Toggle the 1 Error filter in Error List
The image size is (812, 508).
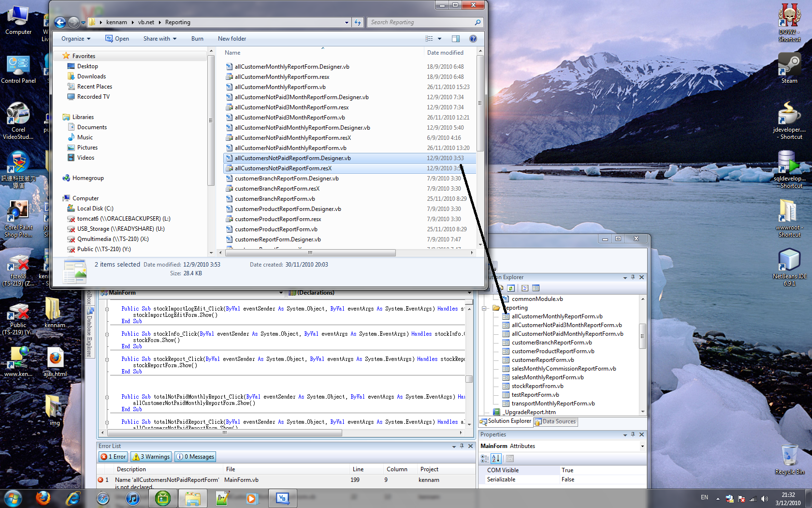point(113,456)
